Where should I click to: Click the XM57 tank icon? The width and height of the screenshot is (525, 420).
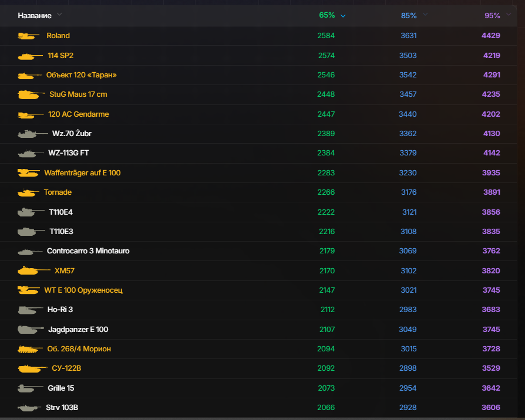(x=34, y=270)
